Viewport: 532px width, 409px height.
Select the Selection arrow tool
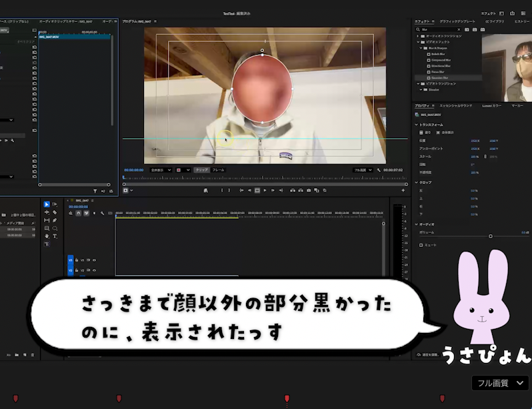[47, 204]
